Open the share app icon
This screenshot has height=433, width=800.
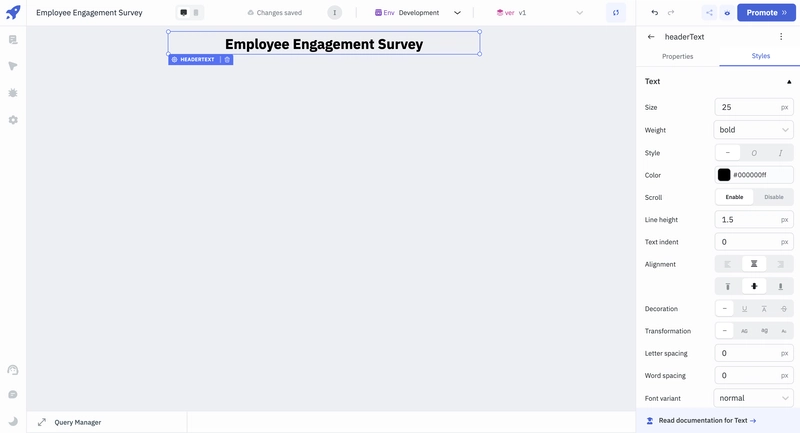709,13
